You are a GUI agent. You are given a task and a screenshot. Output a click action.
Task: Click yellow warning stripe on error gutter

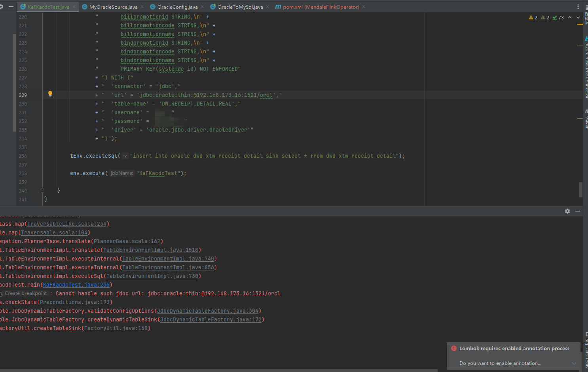click(x=580, y=25)
